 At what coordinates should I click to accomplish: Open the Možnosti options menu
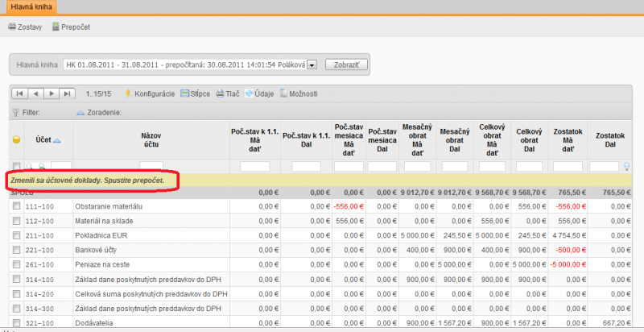[299, 93]
